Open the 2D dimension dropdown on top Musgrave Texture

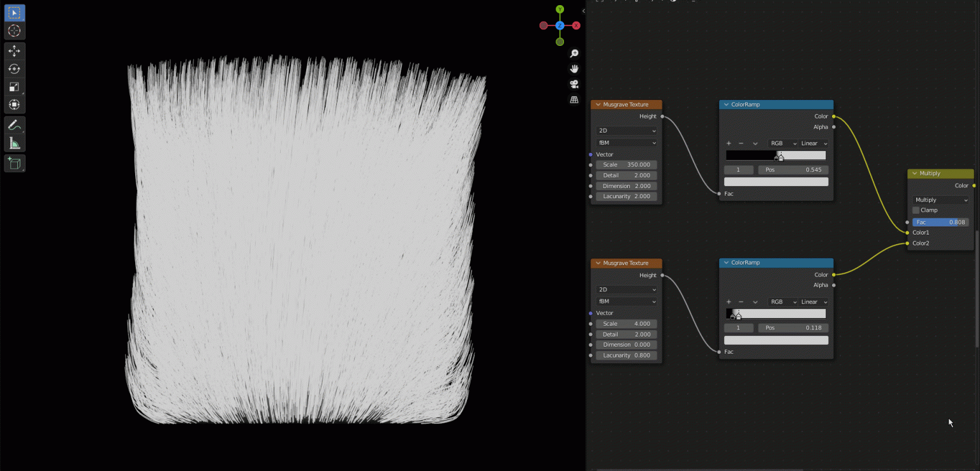coord(627,130)
